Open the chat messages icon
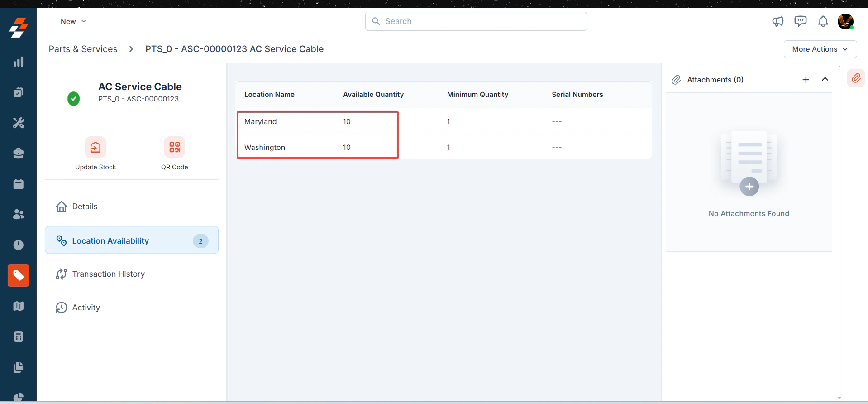868x404 pixels. pyautogui.click(x=800, y=21)
